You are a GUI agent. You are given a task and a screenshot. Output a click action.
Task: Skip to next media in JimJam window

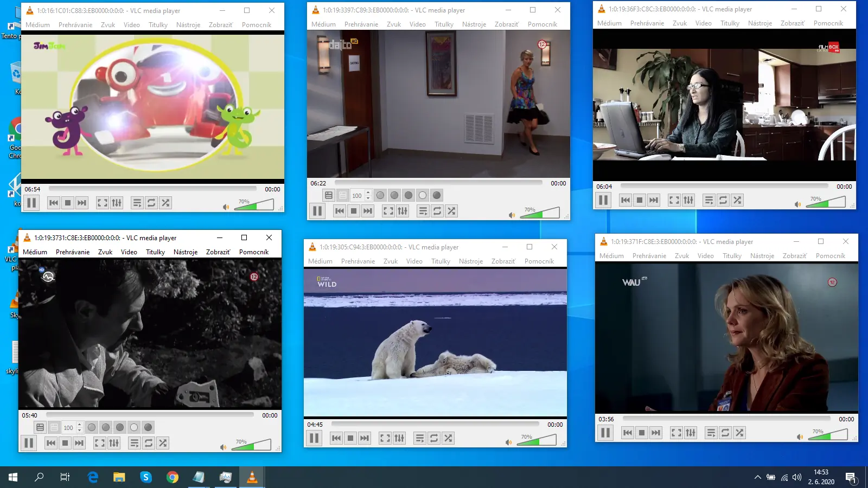coord(82,203)
